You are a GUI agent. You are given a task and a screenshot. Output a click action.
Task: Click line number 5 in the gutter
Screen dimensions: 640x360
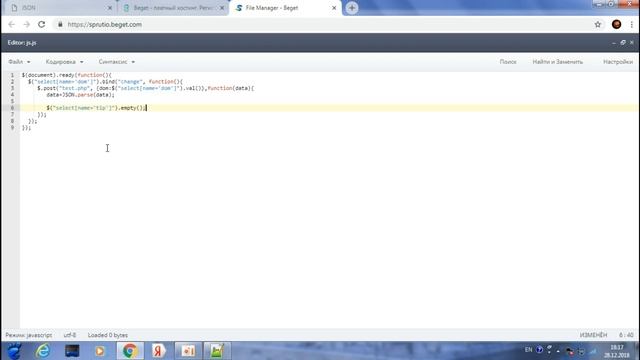12,101
